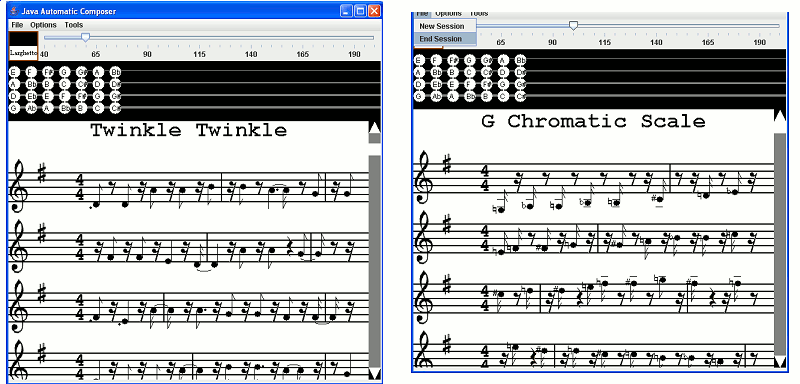Click the tempo slider thumb in G Chromatic Scale window
Viewport: 800px width, 384px height.
[x=573, y=25]
